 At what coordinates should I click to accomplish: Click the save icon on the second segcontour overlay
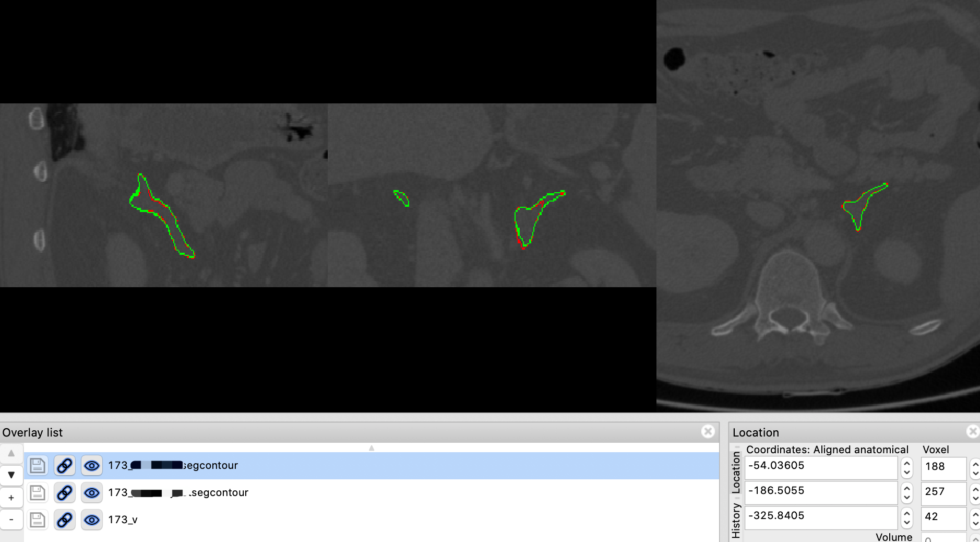point(38,492)
